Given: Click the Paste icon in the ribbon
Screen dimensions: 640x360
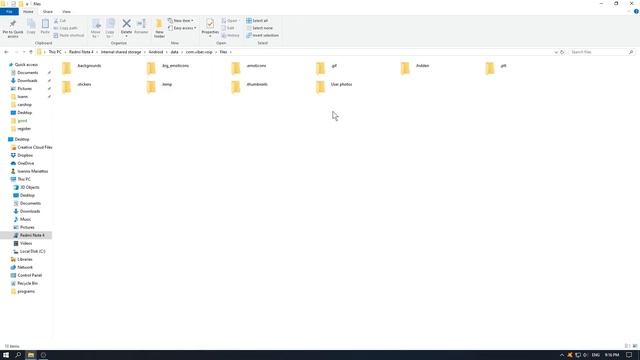Looking at the screenshot, I should tap(45, 26).
